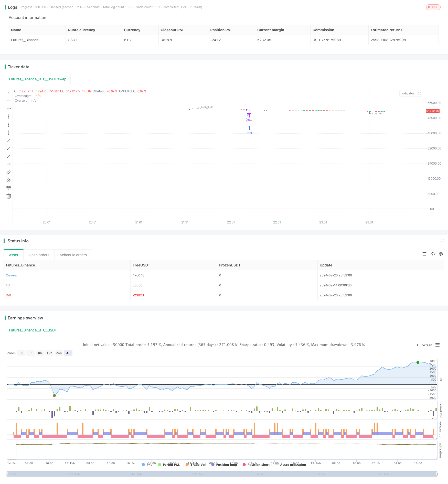Toggle the Position short series legend
448x484 pixels.
tap(256, 465)
